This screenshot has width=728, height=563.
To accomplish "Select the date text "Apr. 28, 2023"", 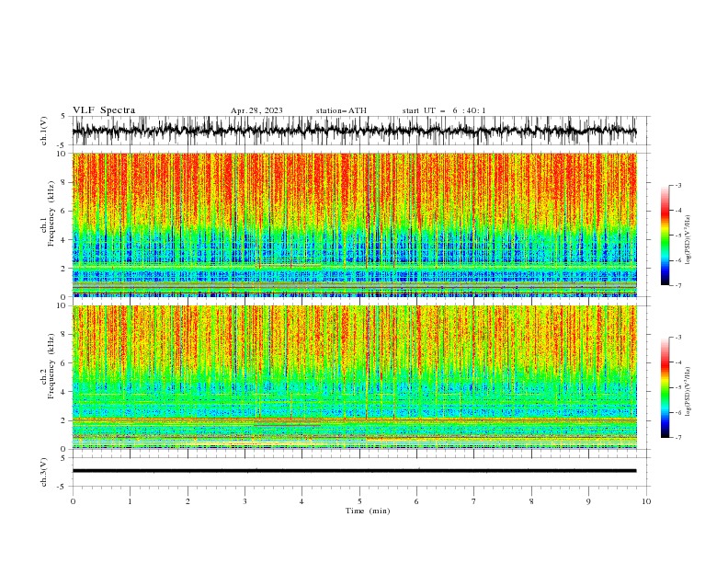I will click(x=256, y=110).
